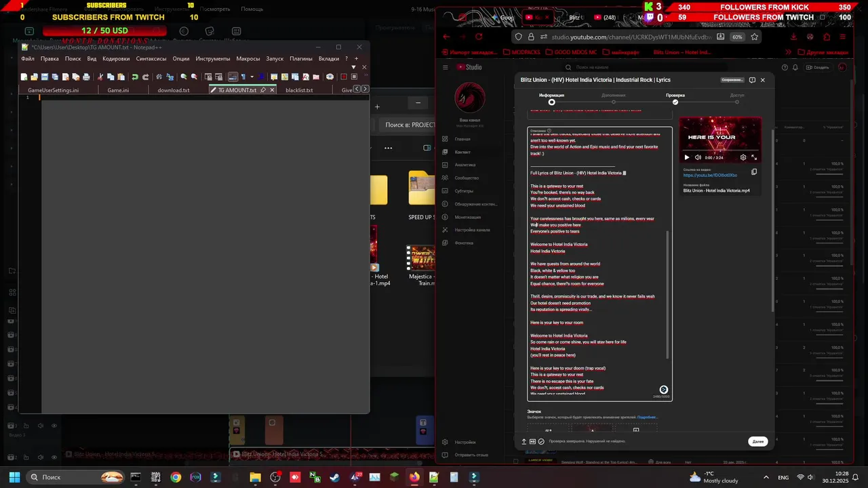Click the Firefox reload button

[x=479, y=37]
